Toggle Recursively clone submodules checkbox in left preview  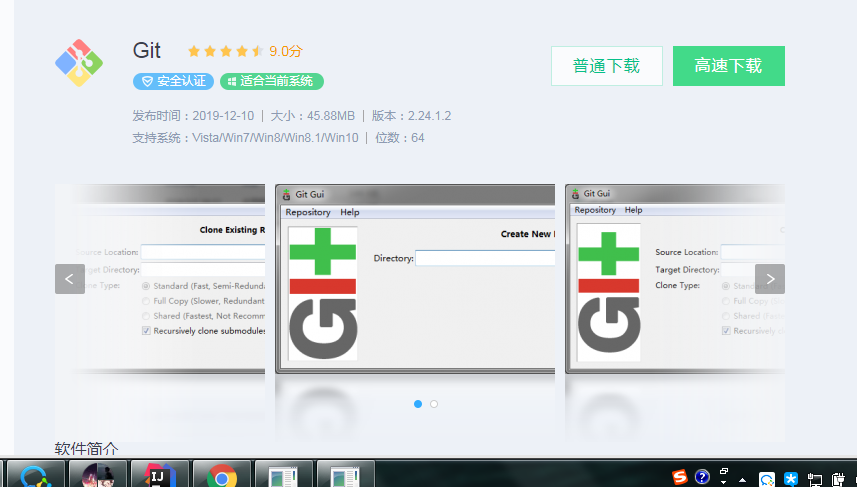[146, 331]
